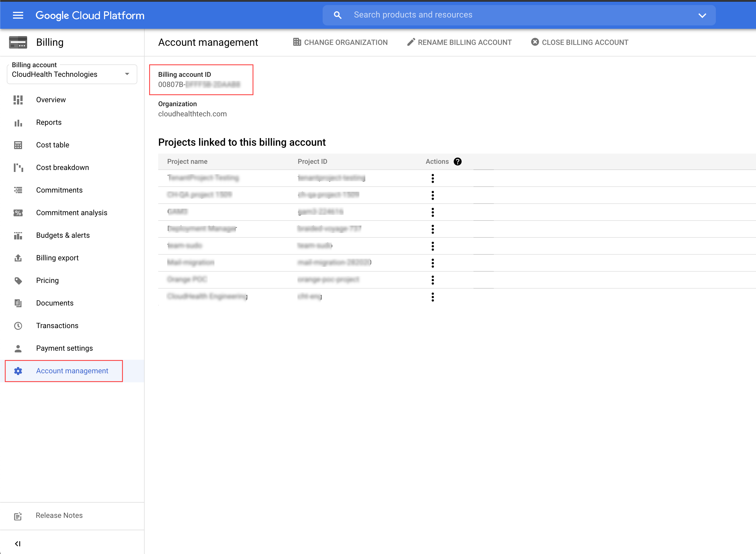The image size is (756, 554).
Task: Open the three-dot Actions menu for first project
Action: (433, 178)
